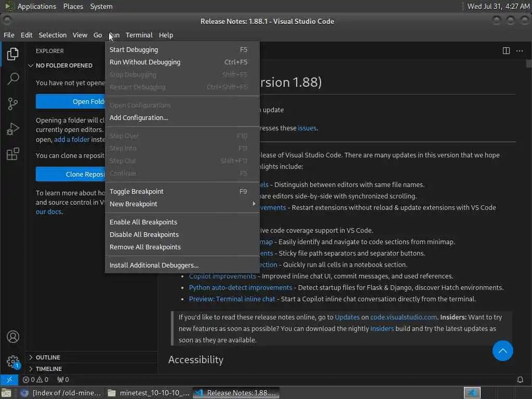The height and width of the screenshot is (399, 532).
Task: Open the 'our docs' link
Action: click(49, 212)
